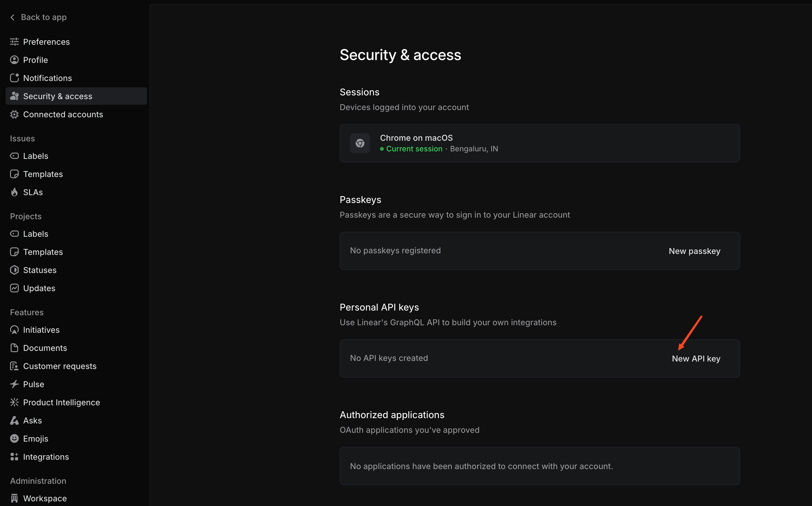The image size is (812, 506).
Task: Create a New API key
Action: (696, 359)
